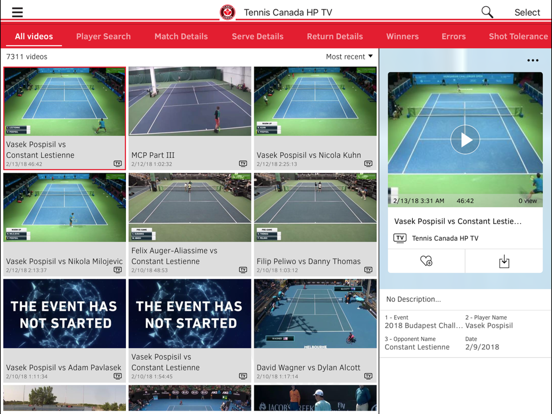Image resolution: width=552 pixels, height=414 pixels.
Task: Select Vasek Pospisil vs Constant Lestienne 2/10/18 thumbnail
Action: coord(190,314)
